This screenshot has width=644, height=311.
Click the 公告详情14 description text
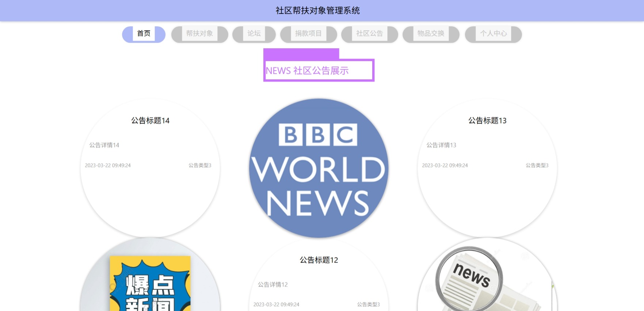click(x=104, y=145)
